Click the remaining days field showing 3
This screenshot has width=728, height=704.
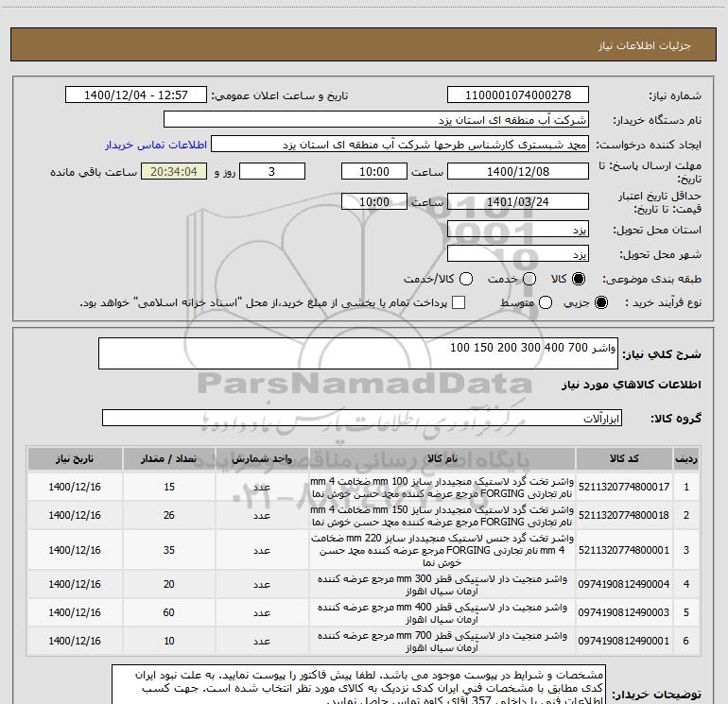point(272,171)
